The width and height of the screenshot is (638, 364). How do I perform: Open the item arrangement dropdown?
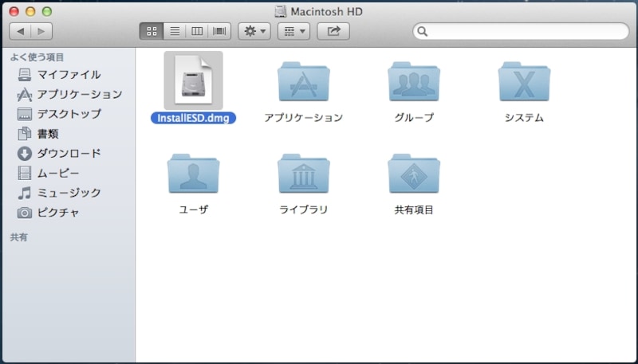(x=293, y=31)
